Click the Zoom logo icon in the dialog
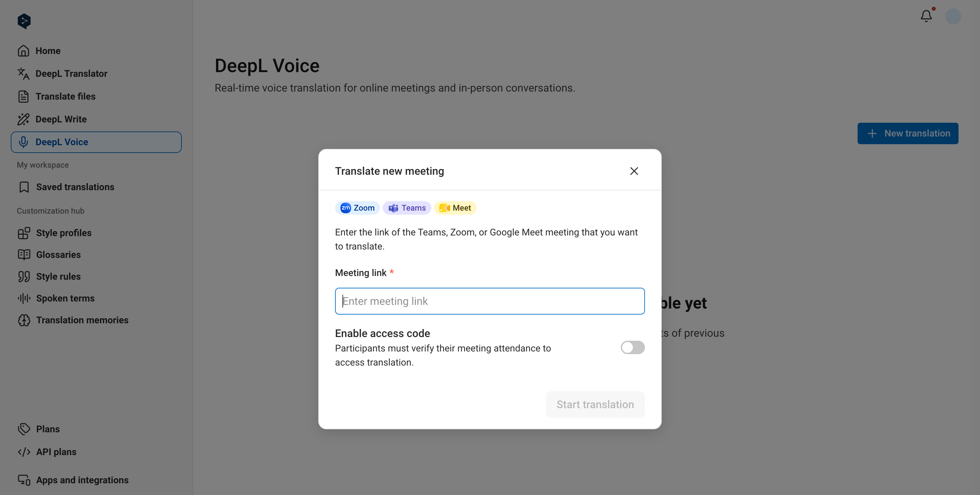980x495 pixels. pyautogui.click(x=345, y=208)
